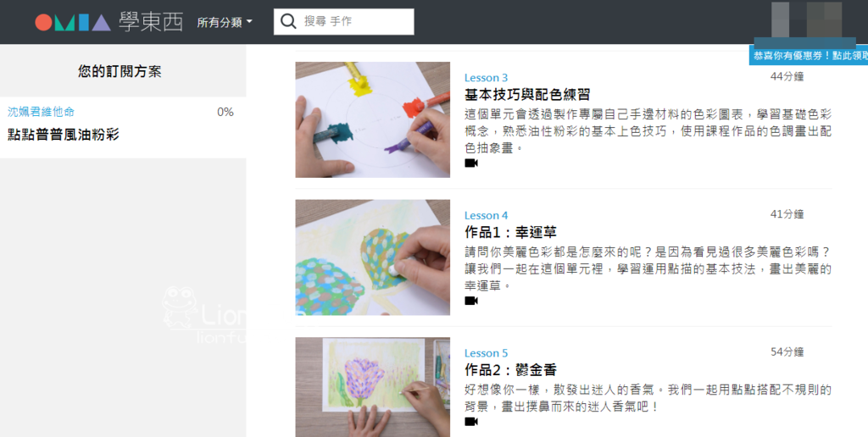Click the search magnifier icon
This screenshot has height=437, width=868.
pyautogui.click(x=288, y=21)
